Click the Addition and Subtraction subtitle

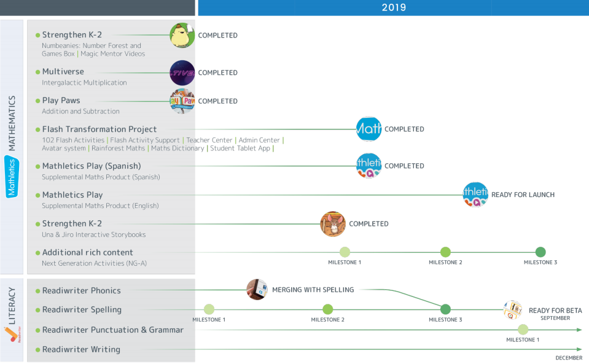point(80,112)
